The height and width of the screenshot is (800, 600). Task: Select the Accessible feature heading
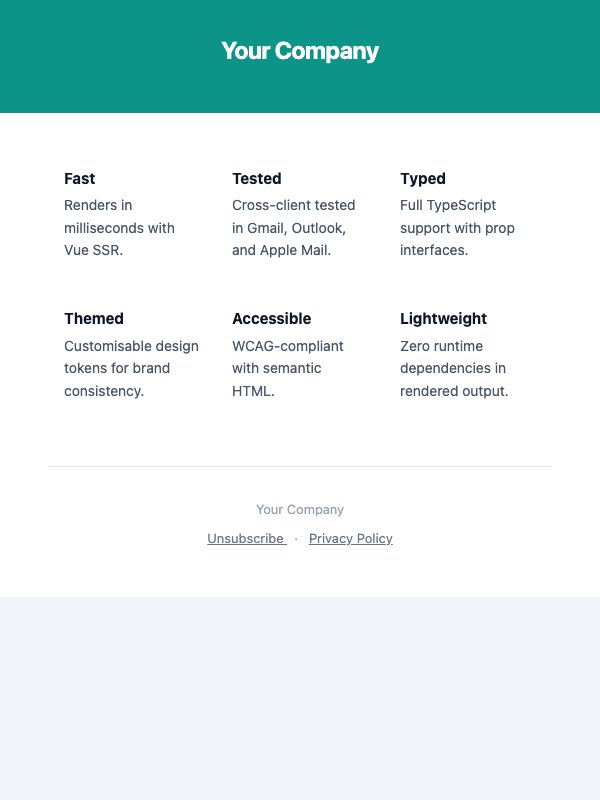[271, 318]
